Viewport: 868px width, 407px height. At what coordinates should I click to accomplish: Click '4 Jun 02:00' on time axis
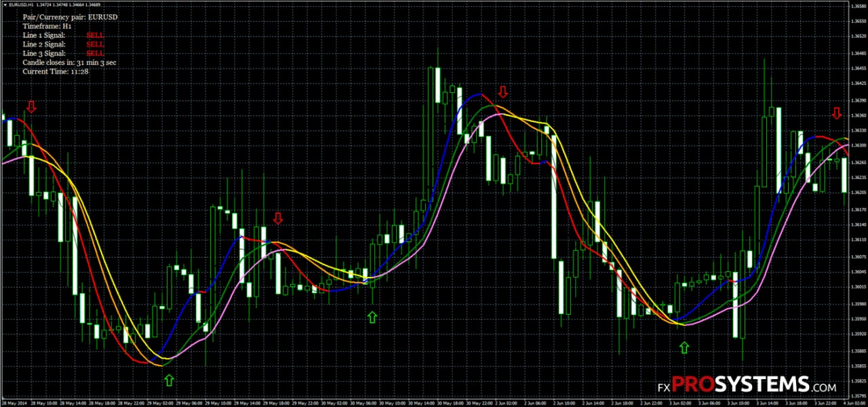click(x=853, y=404)
